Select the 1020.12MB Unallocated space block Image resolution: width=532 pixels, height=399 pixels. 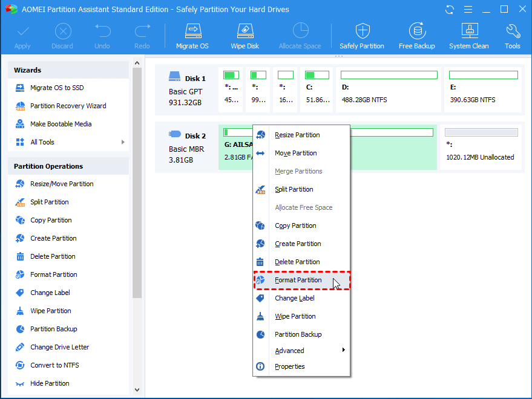(481, 148)
